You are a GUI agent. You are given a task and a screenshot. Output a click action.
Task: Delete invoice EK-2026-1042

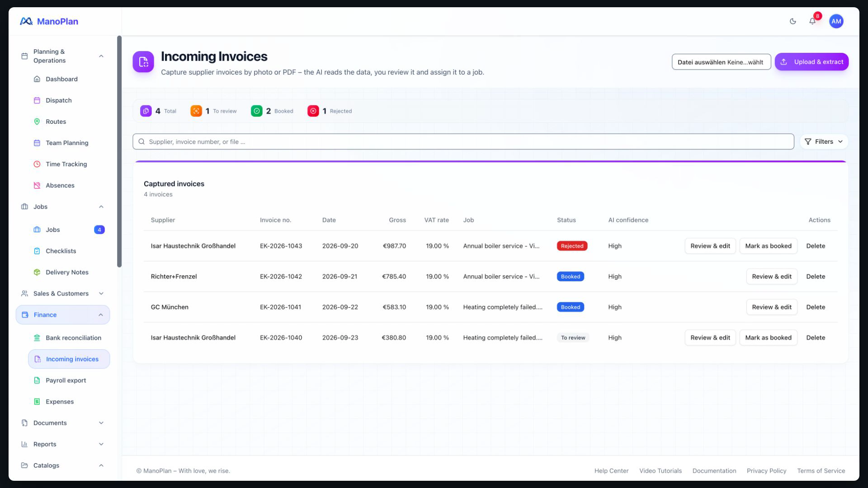[816, 277]
